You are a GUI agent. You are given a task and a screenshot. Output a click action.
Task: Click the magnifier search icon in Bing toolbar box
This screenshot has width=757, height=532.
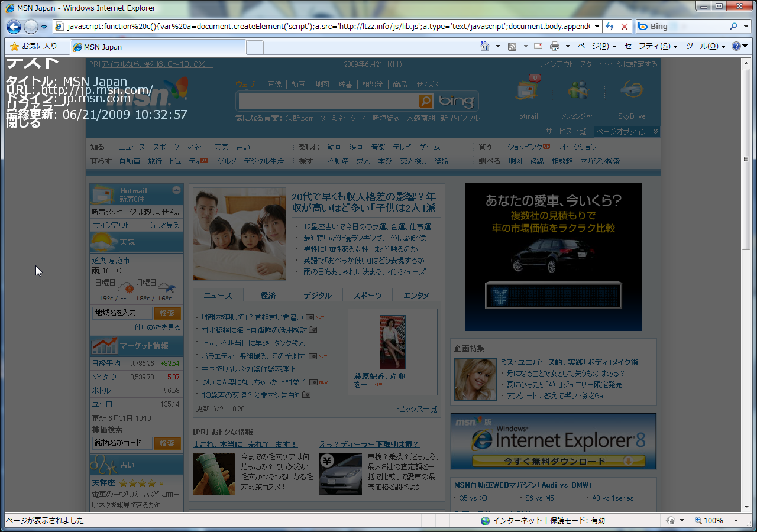coord(734,27)
